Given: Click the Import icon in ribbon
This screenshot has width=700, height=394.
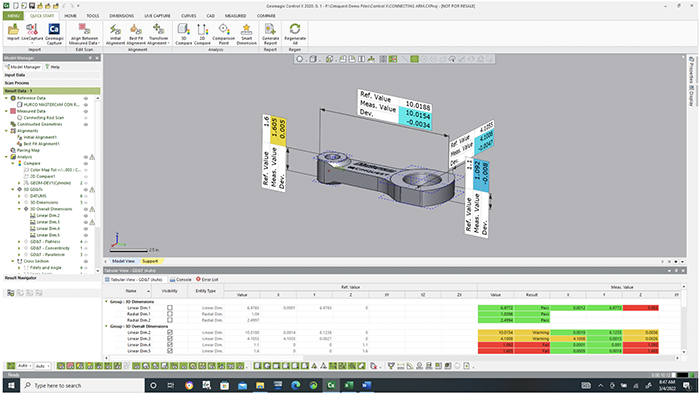Looking at the screenshot, I should [x=13, y=33].
